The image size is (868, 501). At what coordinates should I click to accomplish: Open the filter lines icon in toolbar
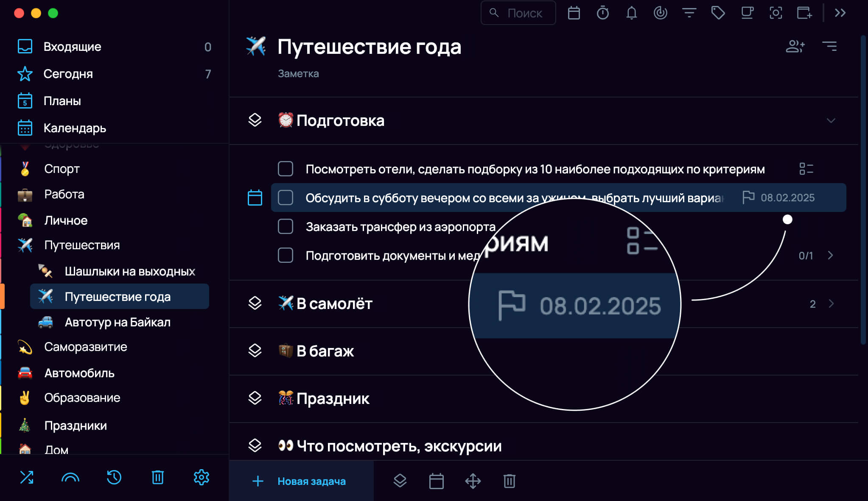(x=689, y=13)
